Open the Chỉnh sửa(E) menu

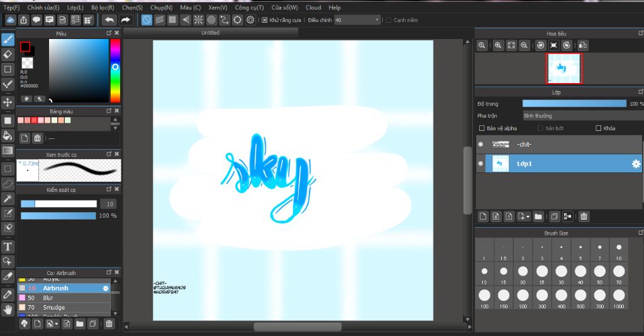[43, 8]
